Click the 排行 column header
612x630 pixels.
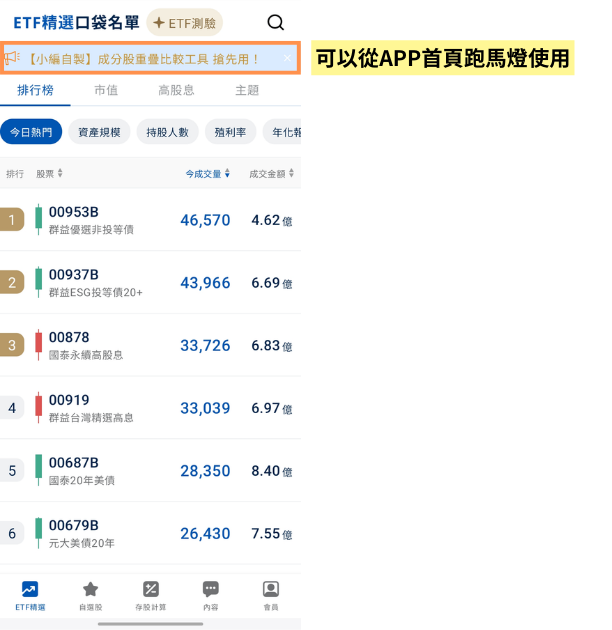coord(15,174)
